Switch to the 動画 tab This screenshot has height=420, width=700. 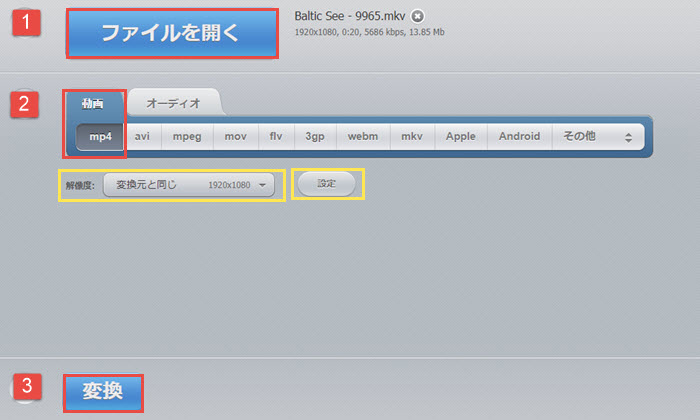coord(92,104)
